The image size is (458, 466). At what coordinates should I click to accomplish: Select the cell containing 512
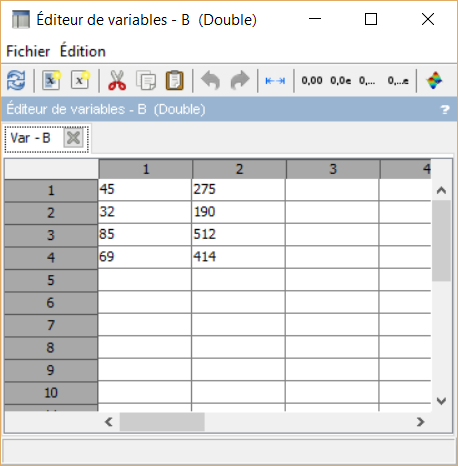(x=238, y=235)
